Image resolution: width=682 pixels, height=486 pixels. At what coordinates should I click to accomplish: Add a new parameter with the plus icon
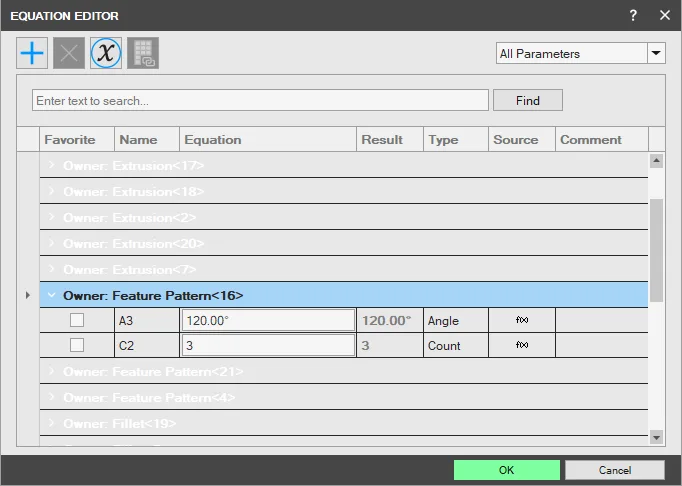click(x=32, y=53)
